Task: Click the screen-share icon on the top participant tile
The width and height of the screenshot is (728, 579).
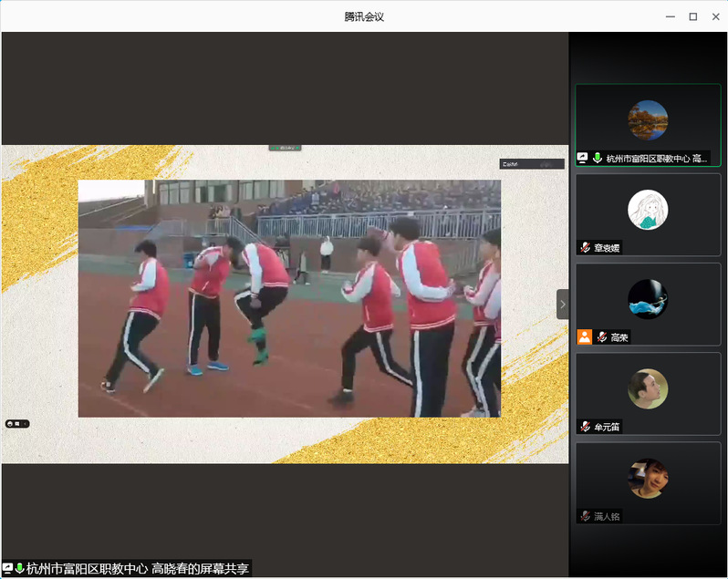Action: tap(583, 159)
